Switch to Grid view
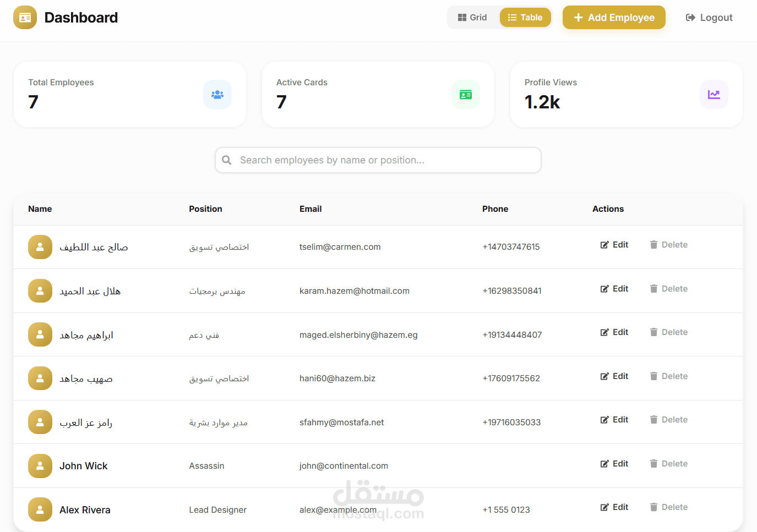Image resolution: width=757 pixels, height=532 pixels. [x=472, y=18]
